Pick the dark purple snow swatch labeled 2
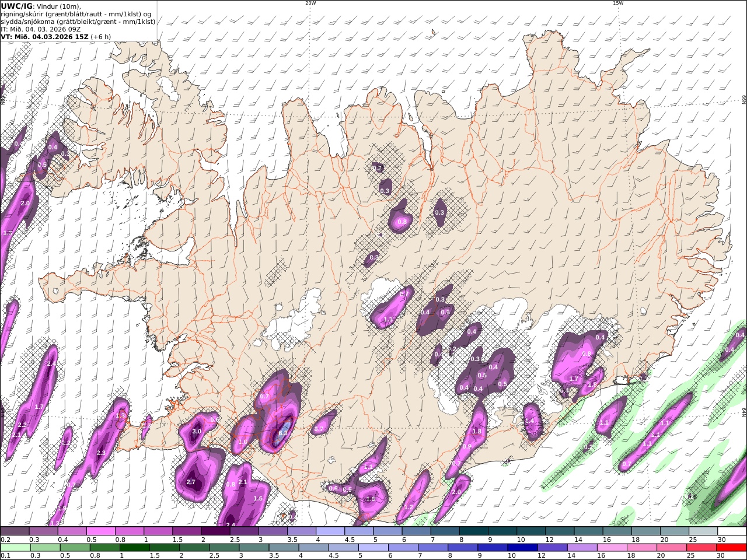747x560 pixels. [x=215, y=531]
